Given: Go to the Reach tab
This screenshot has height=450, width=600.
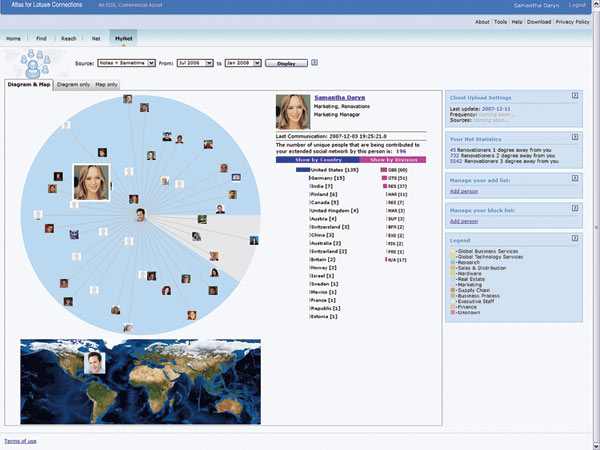Looking at the screenshot, I should tap(68, 39).
